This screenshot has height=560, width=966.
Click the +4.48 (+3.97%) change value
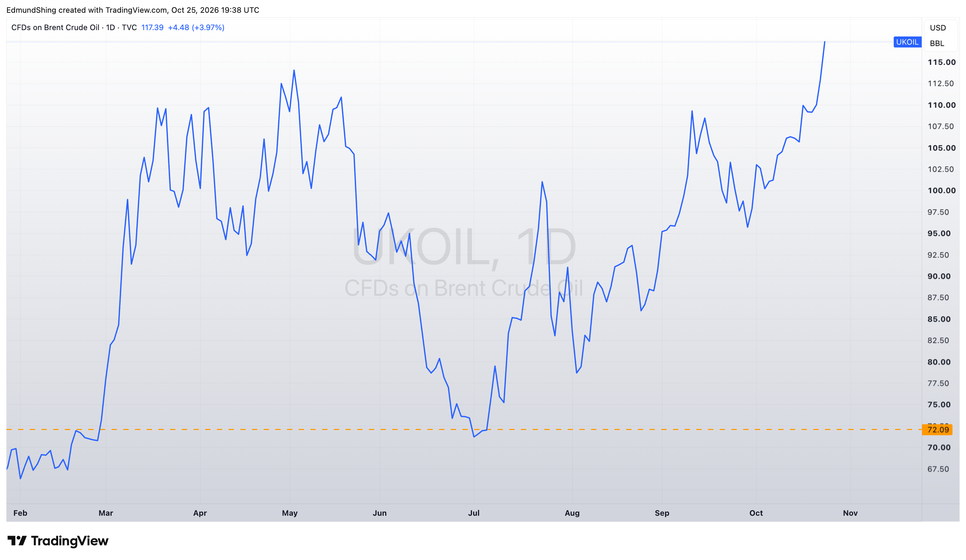point(196,28)
